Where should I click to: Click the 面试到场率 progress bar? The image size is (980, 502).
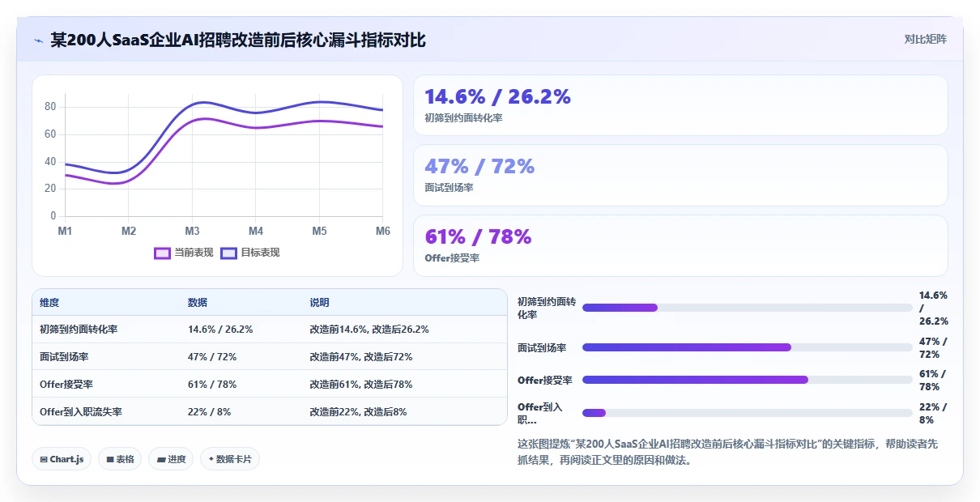click(747, 347)
